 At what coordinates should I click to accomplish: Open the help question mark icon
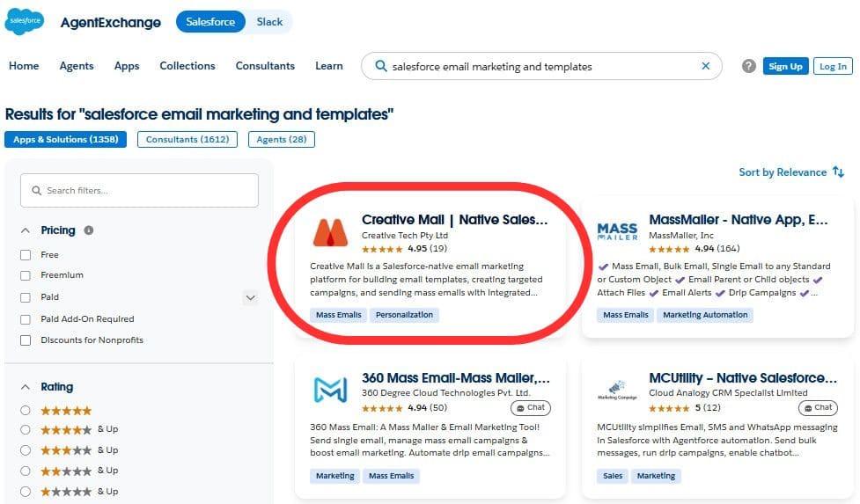749,66
